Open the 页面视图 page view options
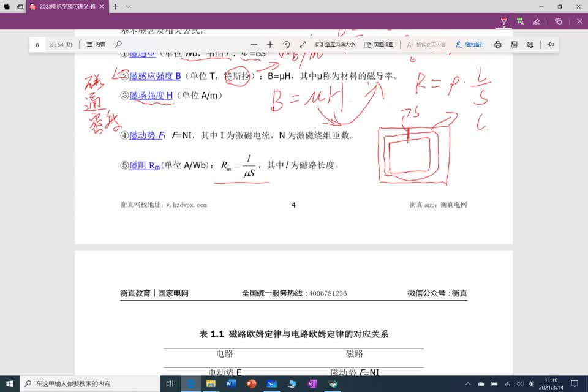 point(379,44)
